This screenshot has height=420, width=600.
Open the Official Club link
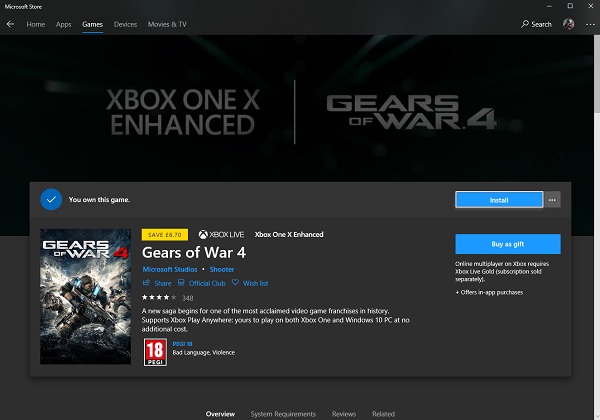pyautogui.click(x=207, y=283)
